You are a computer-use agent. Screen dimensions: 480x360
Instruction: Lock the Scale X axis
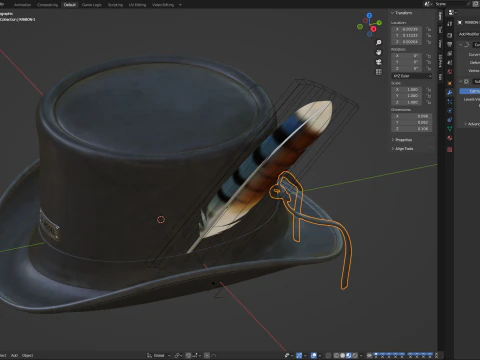tap(429, 90)
